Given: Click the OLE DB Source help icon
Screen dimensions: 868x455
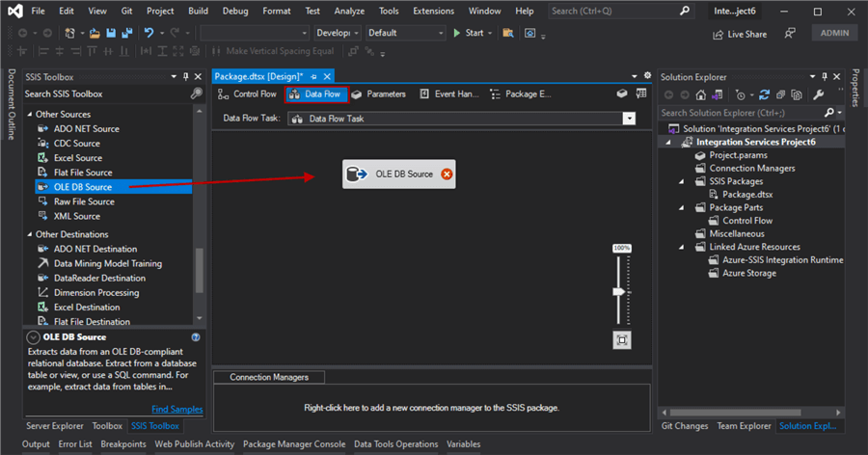Looking at the screenshot, I should click(196, 337).
